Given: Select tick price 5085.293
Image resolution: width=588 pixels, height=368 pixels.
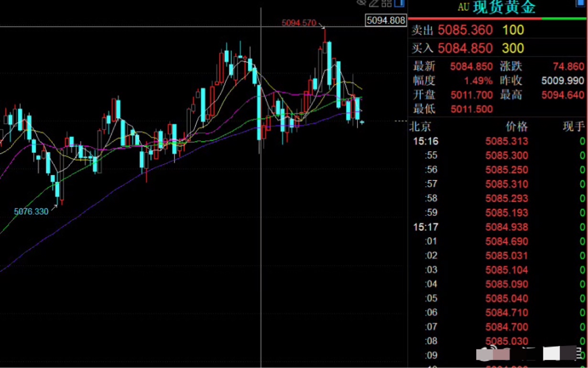Looking at the screenshot, I should [x=507, y=198].
